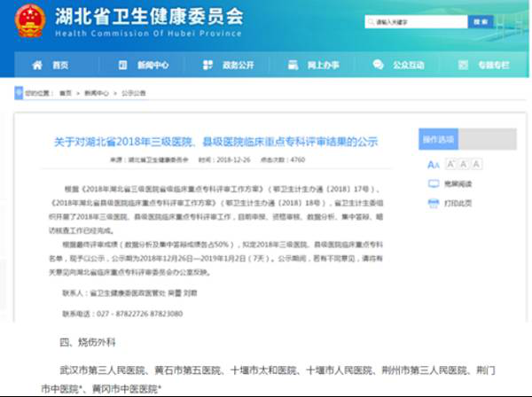The width and height of the screenshot is (532, 397).
Task: Click the icon beside 专题专栏
Action: coord(463,65)
